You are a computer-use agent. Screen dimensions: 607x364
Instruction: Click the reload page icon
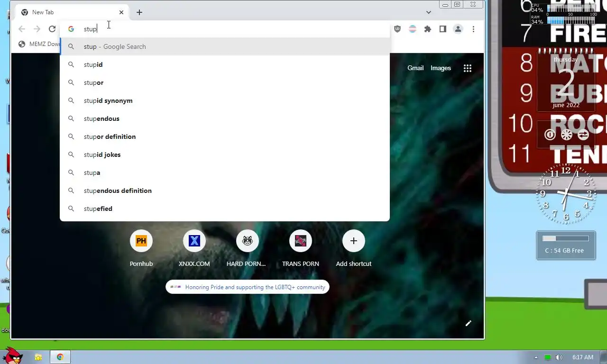click(x=52, y=29)
